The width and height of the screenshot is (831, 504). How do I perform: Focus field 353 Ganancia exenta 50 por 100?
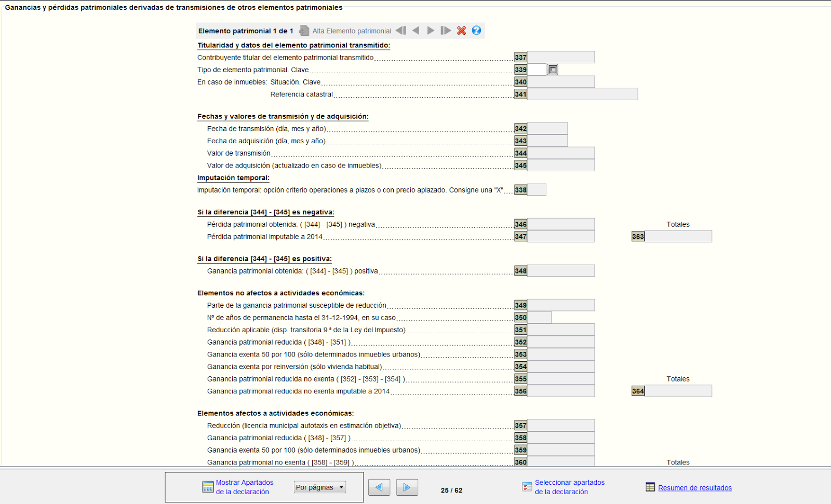(561, 355)
